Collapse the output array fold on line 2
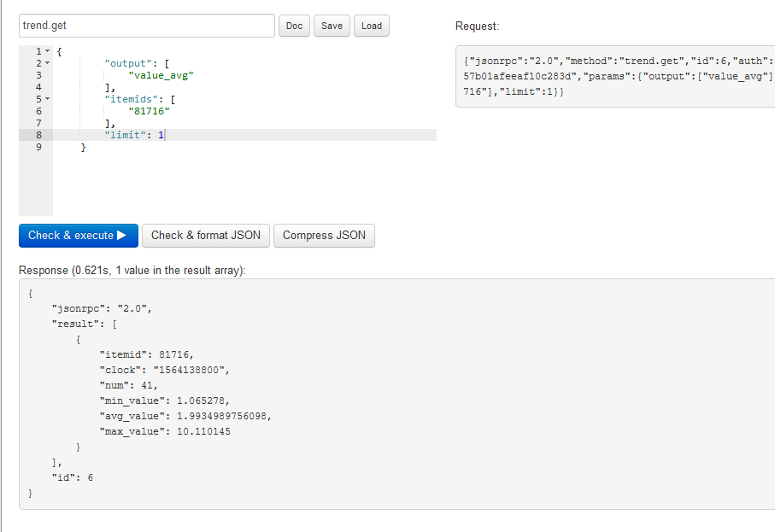 [x=48, y=63]
